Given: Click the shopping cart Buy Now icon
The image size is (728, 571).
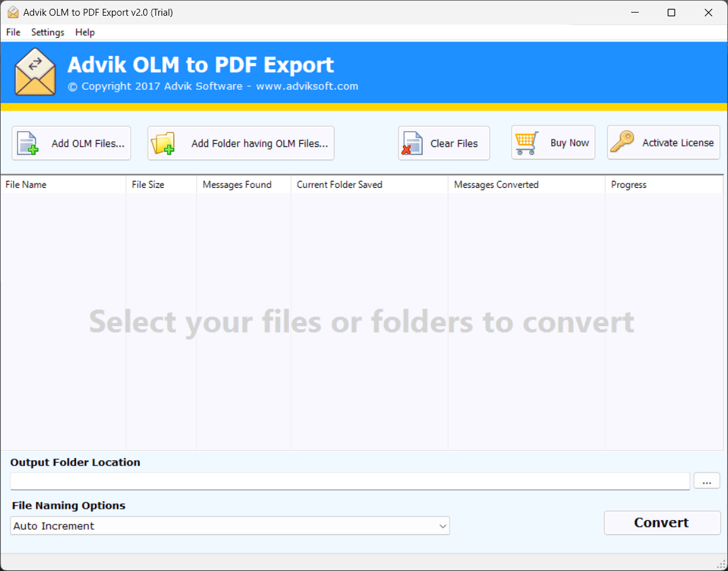Looking at the screenshot, I should point(527,143).
